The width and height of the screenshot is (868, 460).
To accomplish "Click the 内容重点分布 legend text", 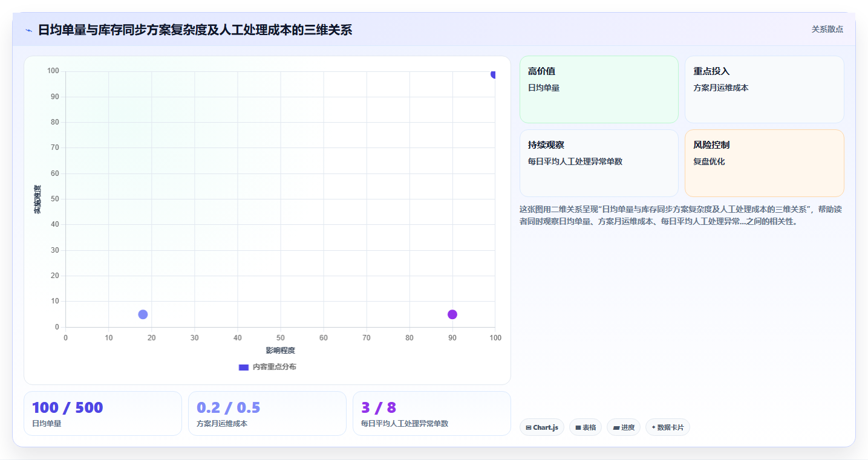I will tap(275, 367).
